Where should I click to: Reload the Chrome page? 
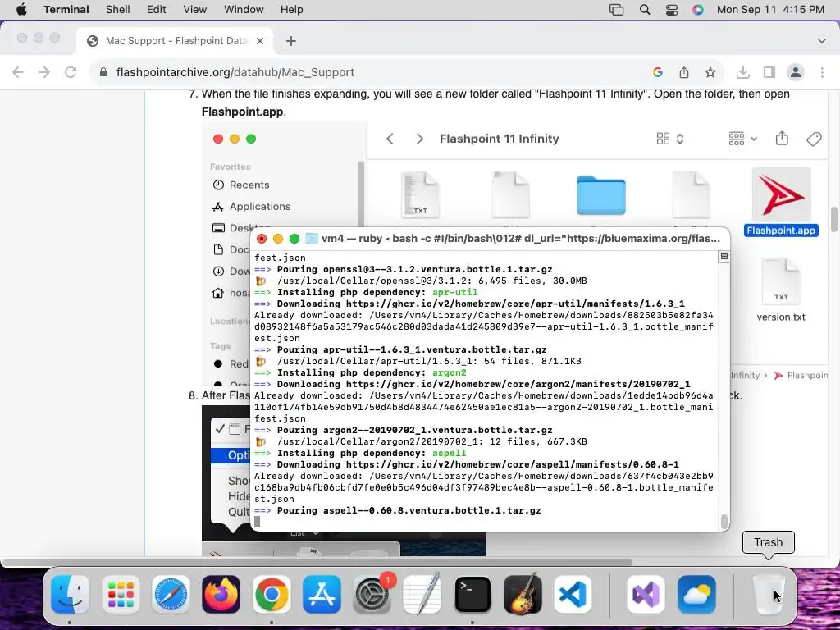(x=71, y=72)
